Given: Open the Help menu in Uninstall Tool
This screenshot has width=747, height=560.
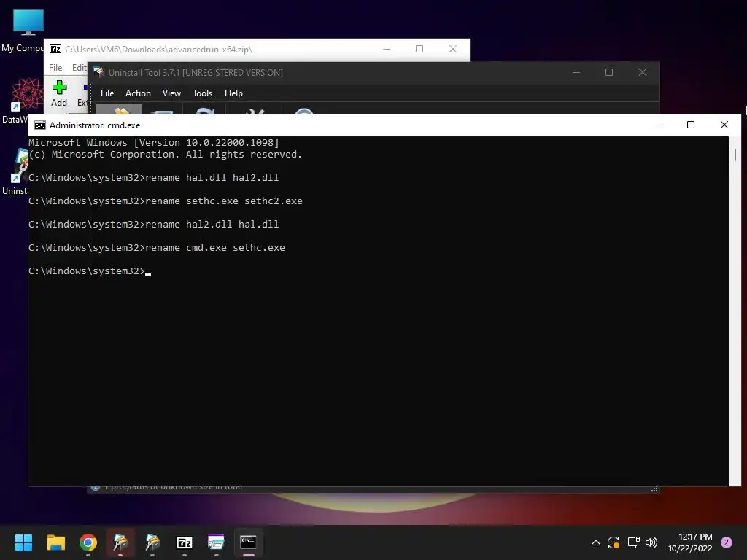Looking at the screenshot, I should click(233, 93).
